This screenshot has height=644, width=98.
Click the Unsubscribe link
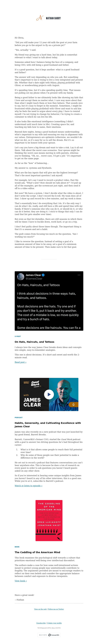[41, 623]
